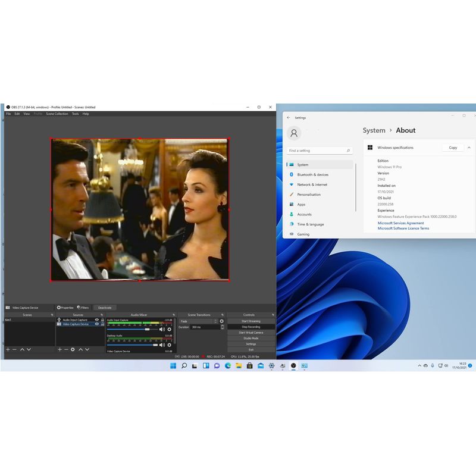Screen dimensions: 476x476
Task: Pop out the Scene Transitions dock icon
Action: point(223,315)
